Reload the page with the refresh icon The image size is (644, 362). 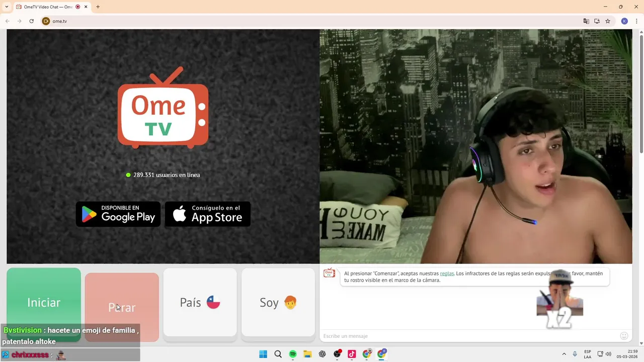(x=31, y=21)
